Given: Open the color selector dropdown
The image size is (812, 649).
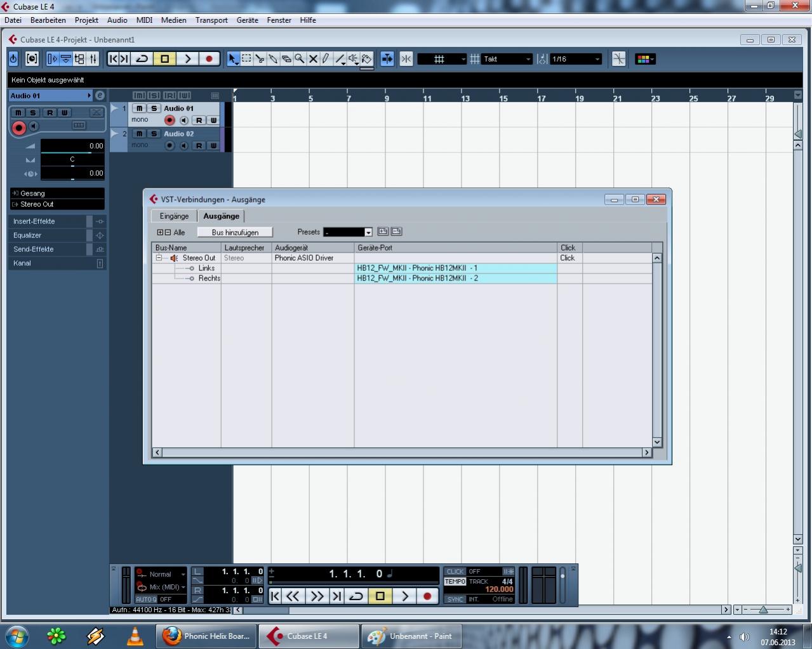Looking at the screenshot, I should [645, 59].
